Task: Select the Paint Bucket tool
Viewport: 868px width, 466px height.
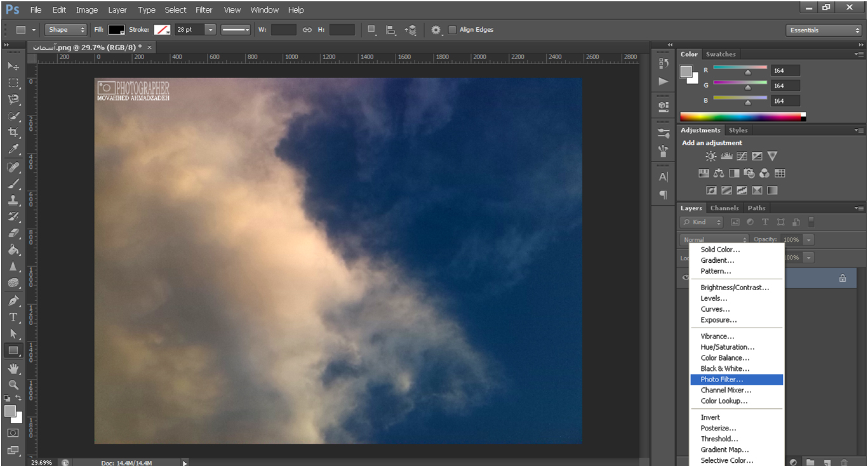Action: click(x=13, y=250)
